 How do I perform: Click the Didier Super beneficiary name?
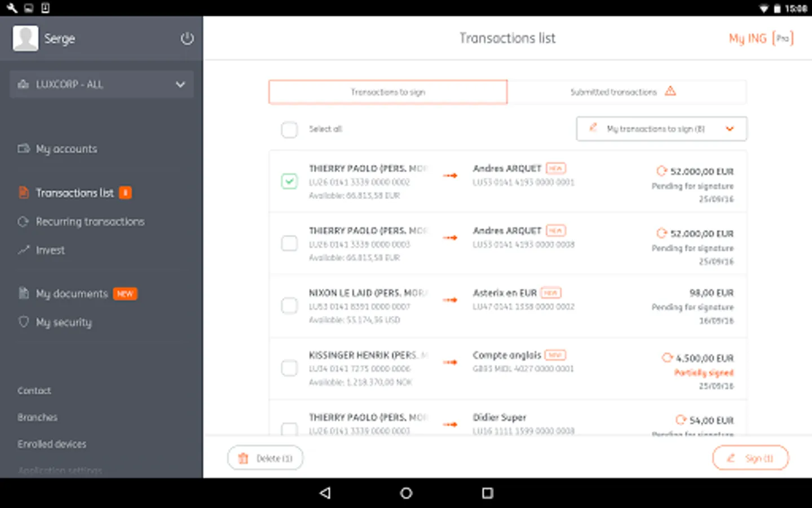pyautogui.click(x=500, y=418)
